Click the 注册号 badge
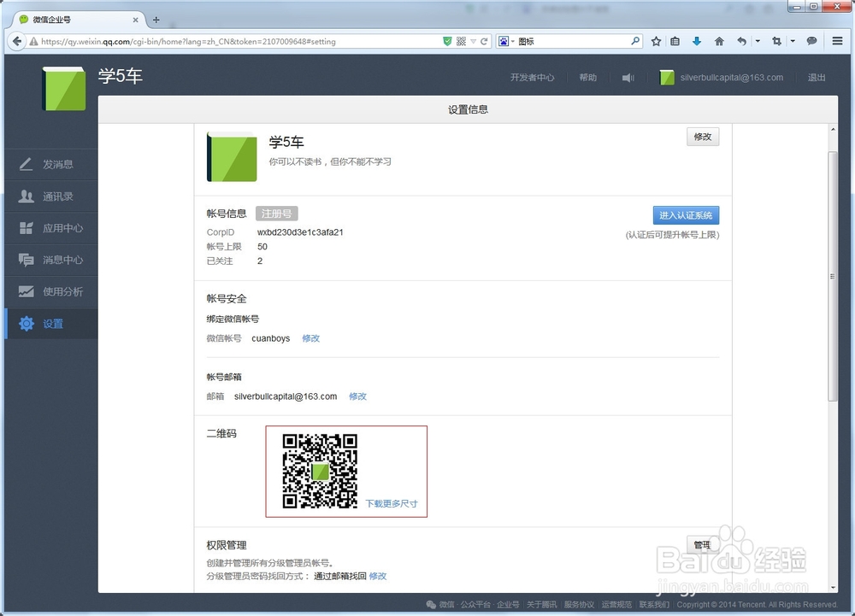This screenshot has height=616, width=855. [x=276, y=214]
